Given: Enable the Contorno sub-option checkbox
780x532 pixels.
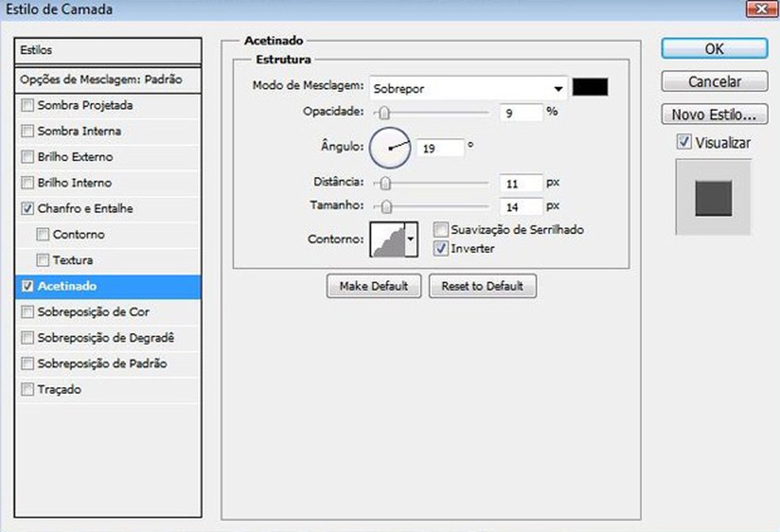Looking at the screenshot, I should click(43, 235).
